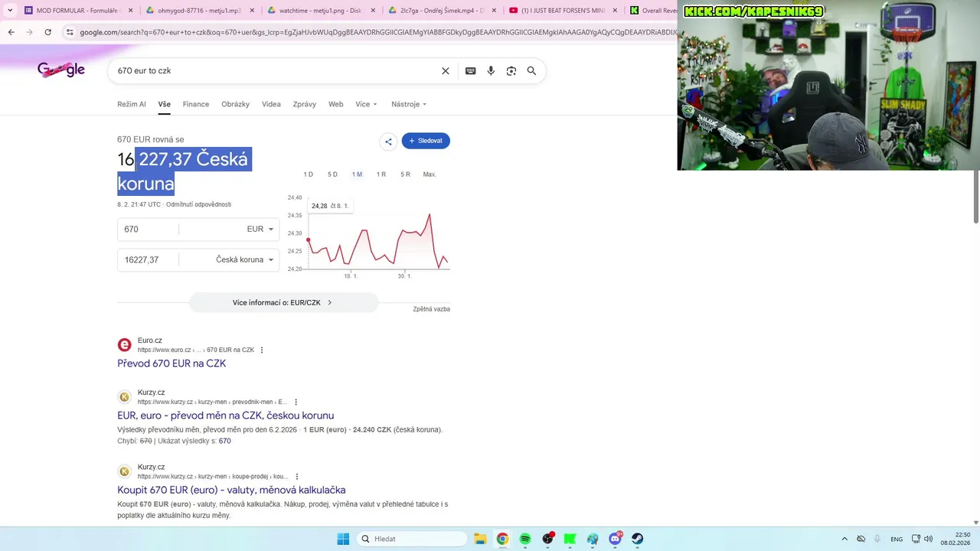Screen dimensions: 980x551
Task: Select the 1 D chart range
Action: 308,174
